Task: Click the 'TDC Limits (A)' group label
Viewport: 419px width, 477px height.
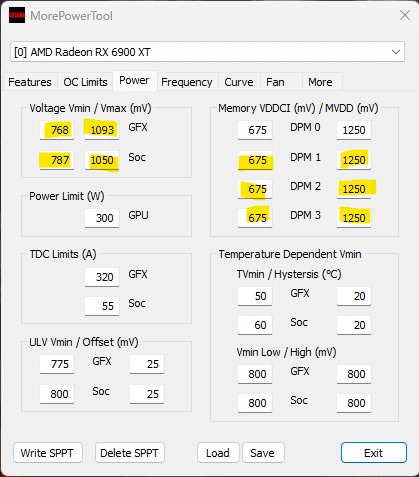Action: [x=63, y=254]
